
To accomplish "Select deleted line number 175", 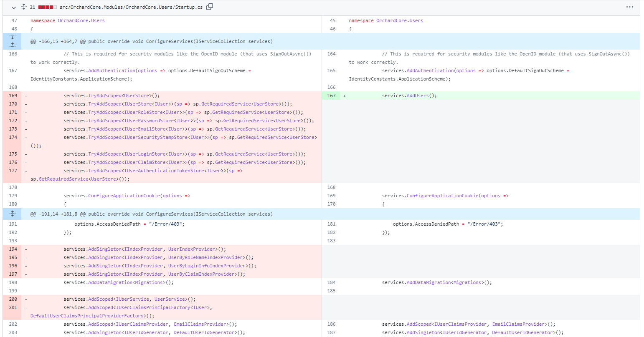I will 13,154.
